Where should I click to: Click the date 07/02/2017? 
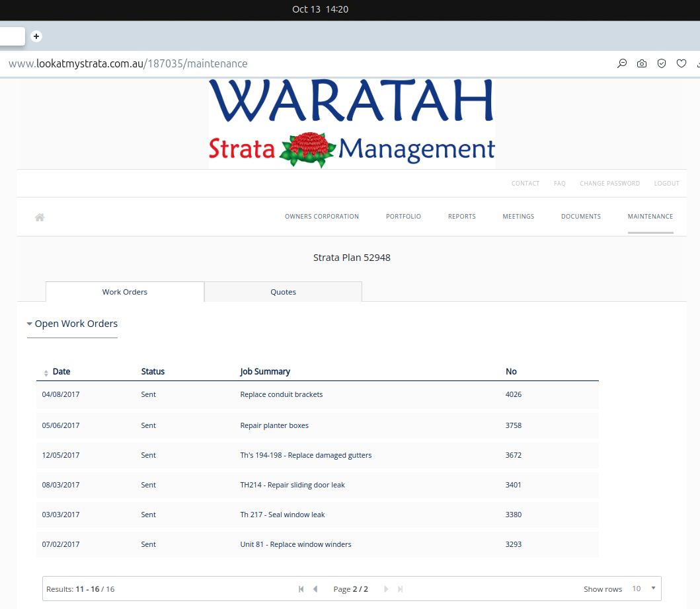(61, 544)
